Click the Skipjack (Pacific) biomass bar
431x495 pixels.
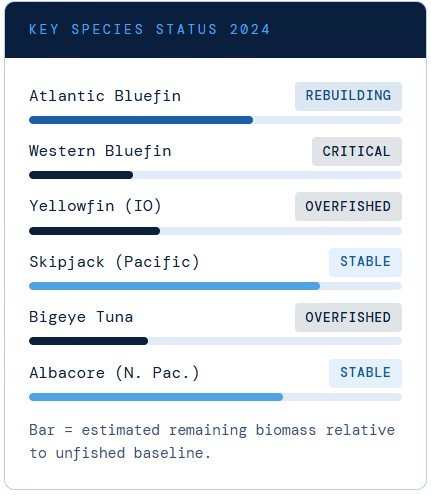point(215,286)
